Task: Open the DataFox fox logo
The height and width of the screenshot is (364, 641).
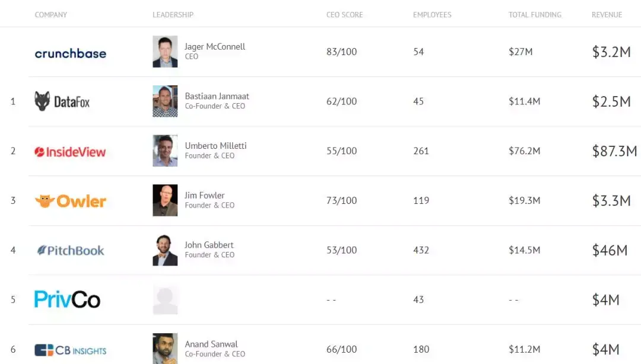Action: coord(62,102)
